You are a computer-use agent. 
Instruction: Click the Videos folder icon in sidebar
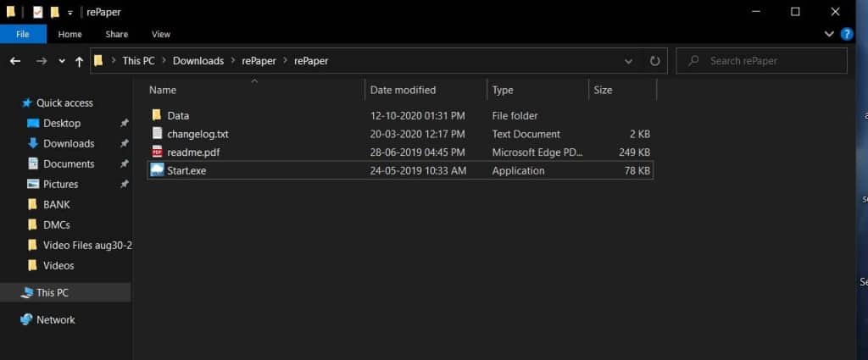(33, 265)
